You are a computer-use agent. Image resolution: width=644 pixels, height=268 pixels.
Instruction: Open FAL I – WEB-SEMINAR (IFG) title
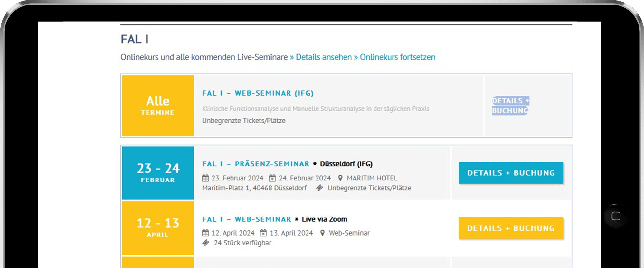[x=258, y=93]
